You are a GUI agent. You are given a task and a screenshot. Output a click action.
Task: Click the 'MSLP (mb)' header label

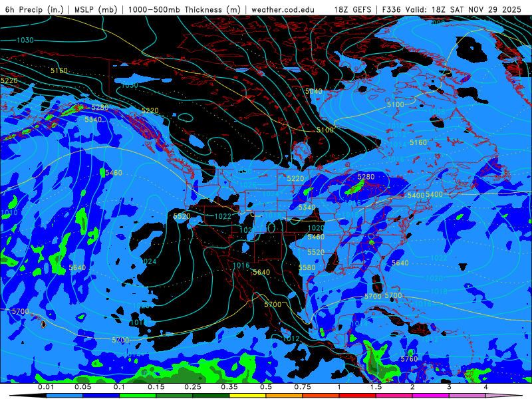(x=96, y=9)
